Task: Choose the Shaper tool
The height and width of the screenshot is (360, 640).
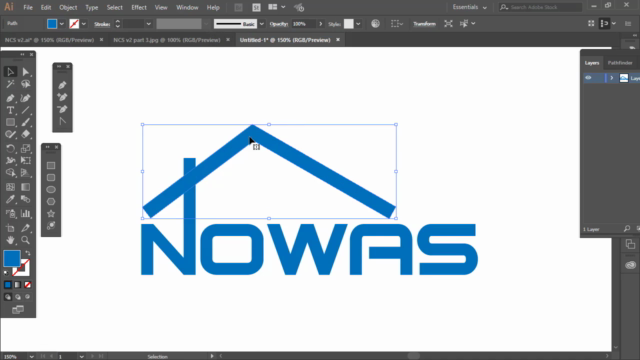Action: click(10, 134)
